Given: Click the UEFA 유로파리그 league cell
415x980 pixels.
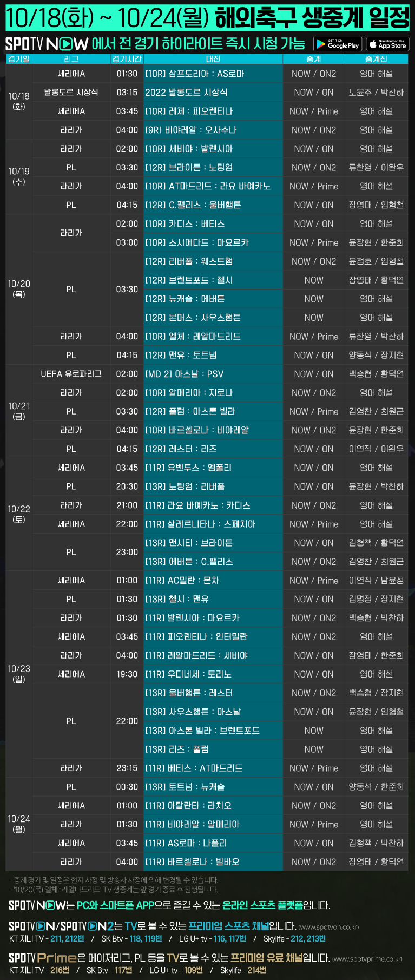Looking at the screenshot, I should (71, 374).
